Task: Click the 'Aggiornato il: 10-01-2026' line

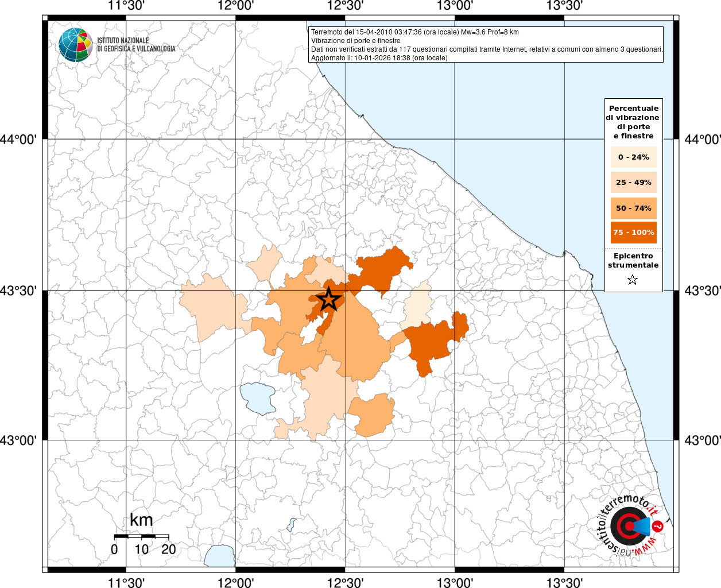Action: [x=379, y=58]
